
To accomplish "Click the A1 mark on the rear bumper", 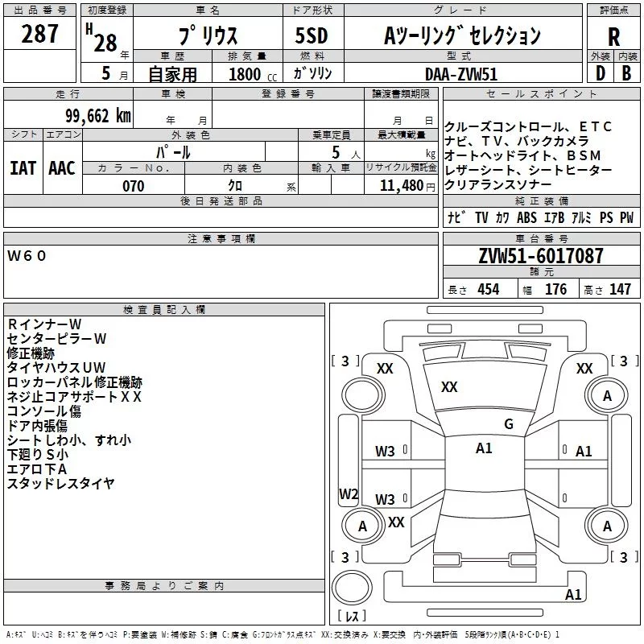I will tap(573, 594).
